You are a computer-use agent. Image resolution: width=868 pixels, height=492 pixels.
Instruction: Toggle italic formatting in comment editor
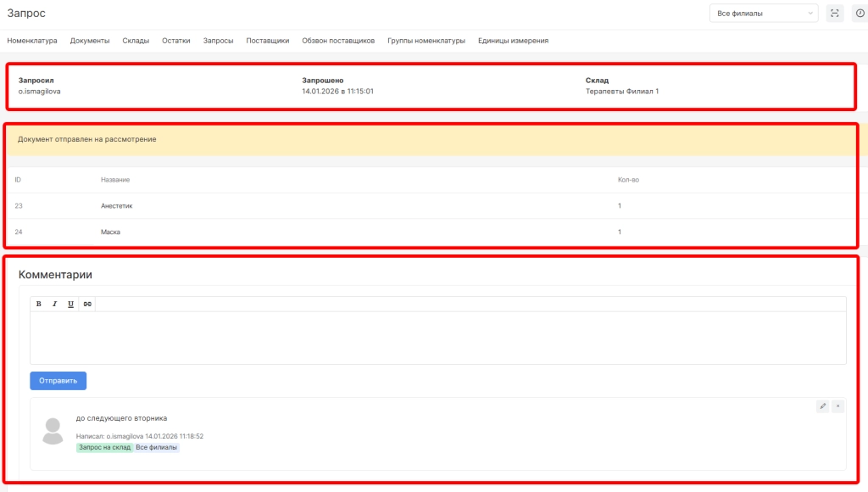[x=54, y=304]
